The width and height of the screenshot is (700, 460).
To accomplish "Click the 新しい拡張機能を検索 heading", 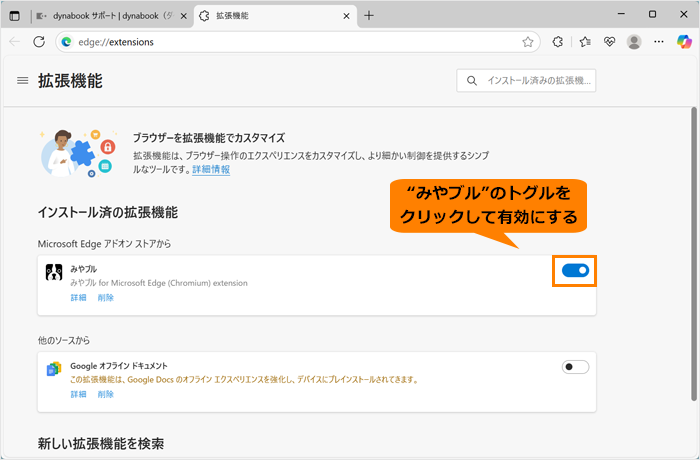I will tap(101, 443).
